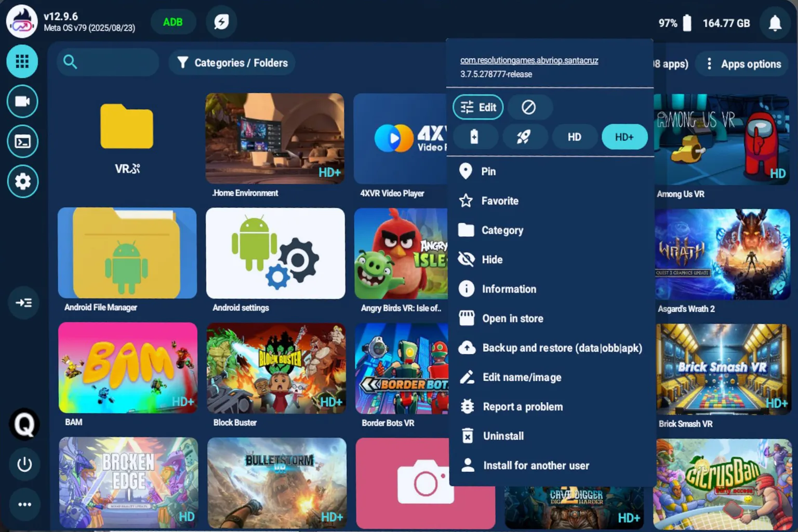
Task: Open the Cave Digger 2 tile
Action: (574, 508)
